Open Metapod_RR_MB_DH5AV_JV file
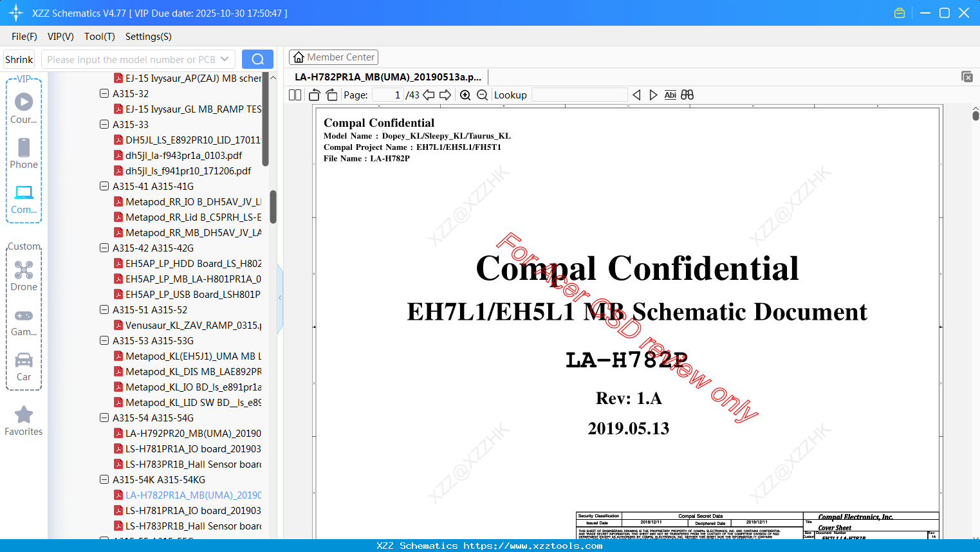 [x=188, y=232]
